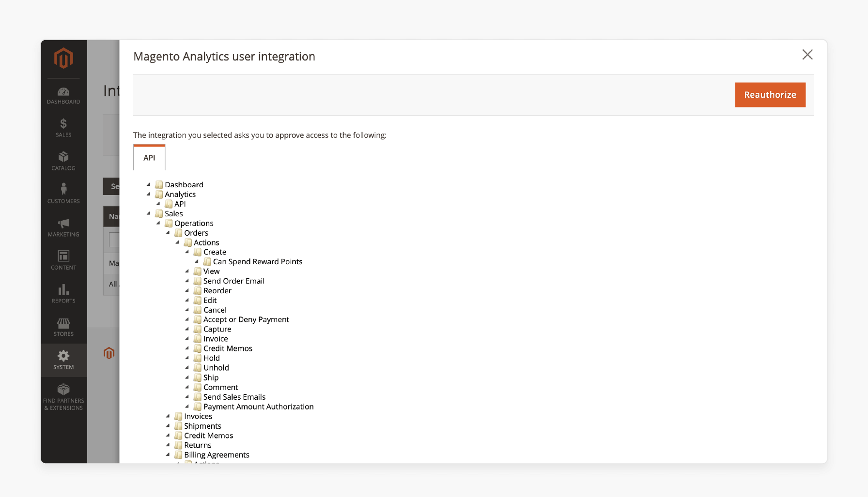
Task: Select Accept or Deny Payment item
Action: [x=246, y=319]
